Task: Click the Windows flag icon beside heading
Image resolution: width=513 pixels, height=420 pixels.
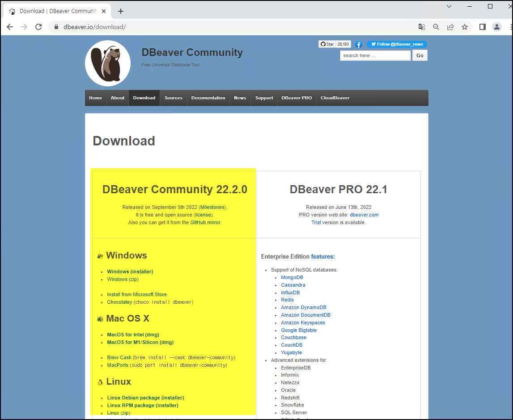Action: [x=100, y=256]
